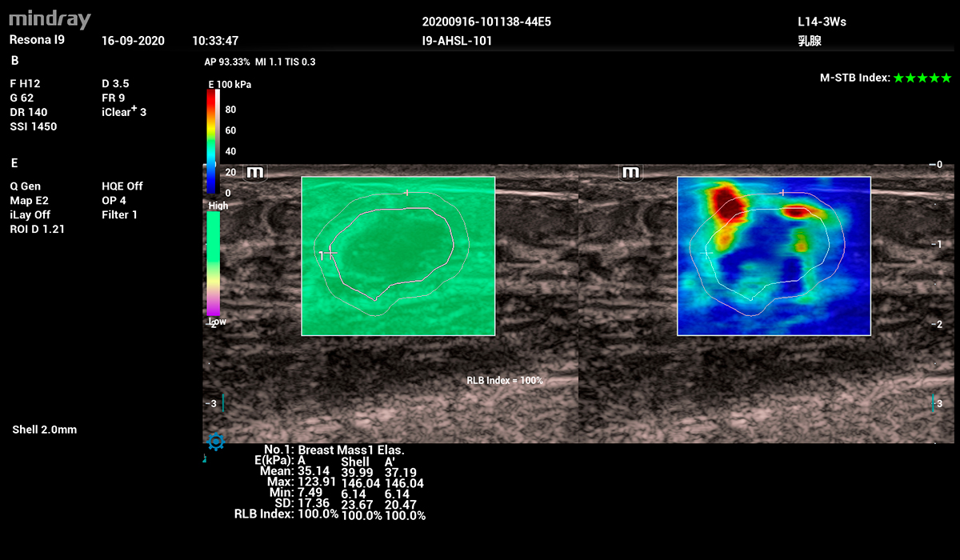The width and height of the screenshot is (960, 560).
Task: Click the L14-3Ws probe name
Action: [x=816, y=22]
